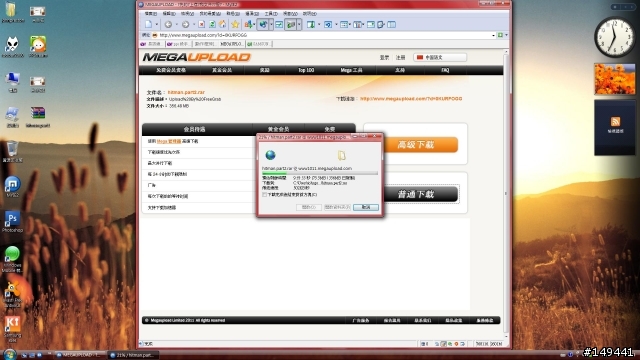Click the dark 普通下载 button
Viewport: 640px width, 360px height.
[417, 194]
